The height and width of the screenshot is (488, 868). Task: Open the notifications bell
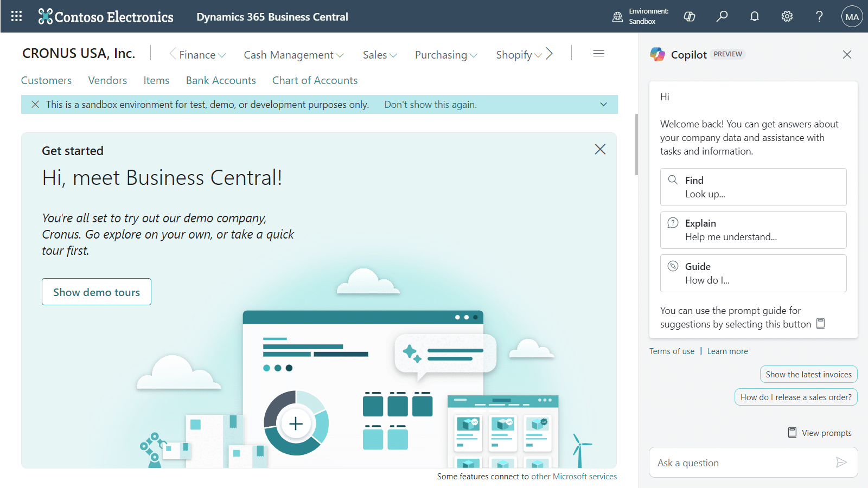coord(755,16)
